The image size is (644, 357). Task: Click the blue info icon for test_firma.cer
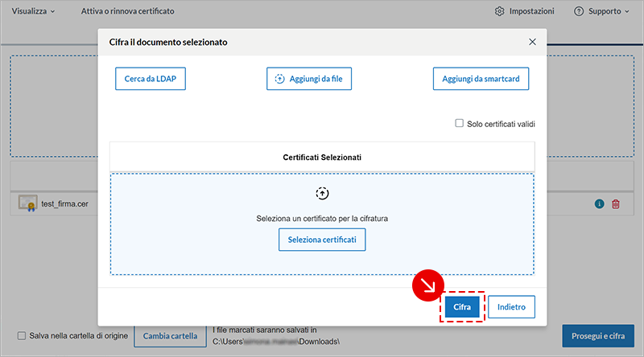[x=599, y=204]
